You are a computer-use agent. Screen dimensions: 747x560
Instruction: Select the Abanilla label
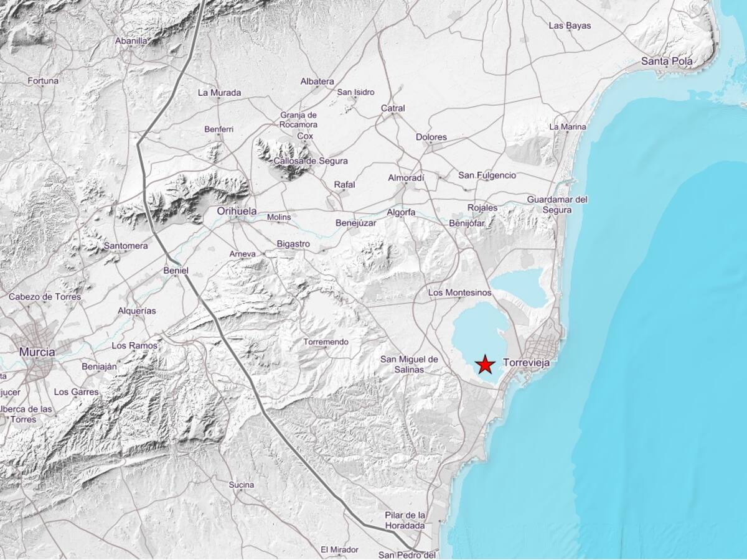[131, 40]
